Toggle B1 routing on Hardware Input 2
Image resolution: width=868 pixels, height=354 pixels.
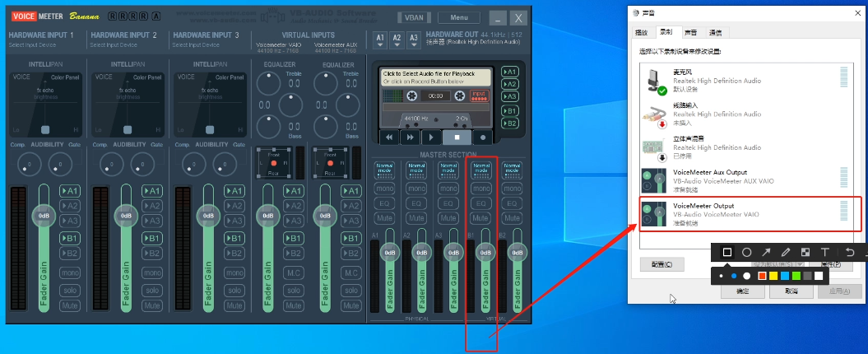[152, 238]
